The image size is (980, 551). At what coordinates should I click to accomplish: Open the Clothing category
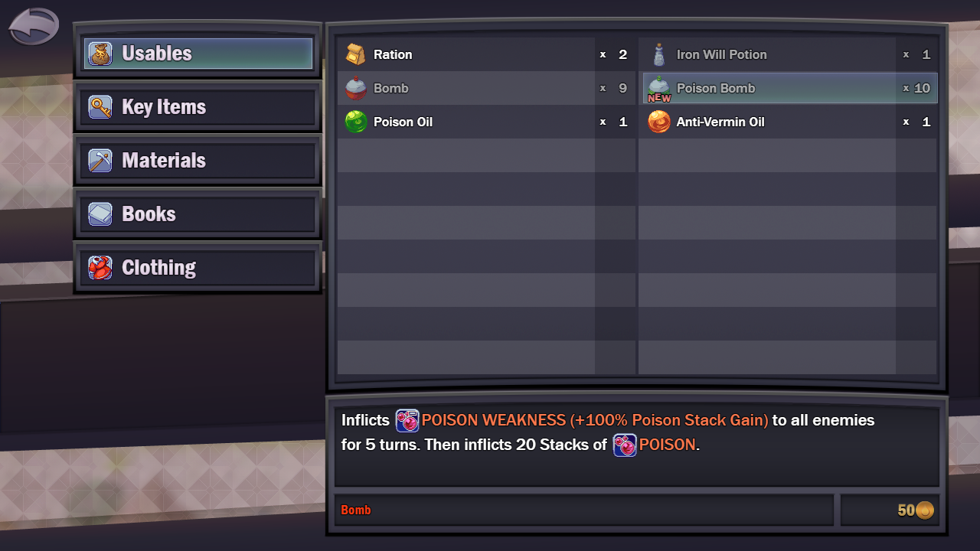(x=198, y=268)
